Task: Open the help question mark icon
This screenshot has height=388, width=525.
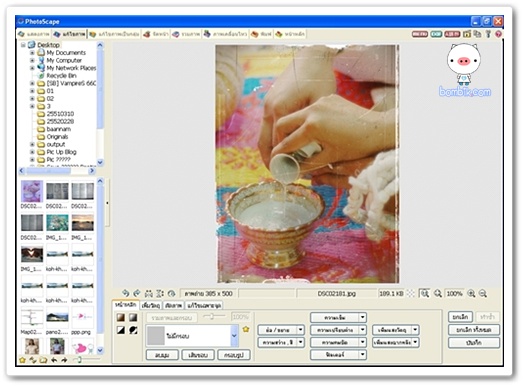Action: pyautogui.click(x=498, y=34)
